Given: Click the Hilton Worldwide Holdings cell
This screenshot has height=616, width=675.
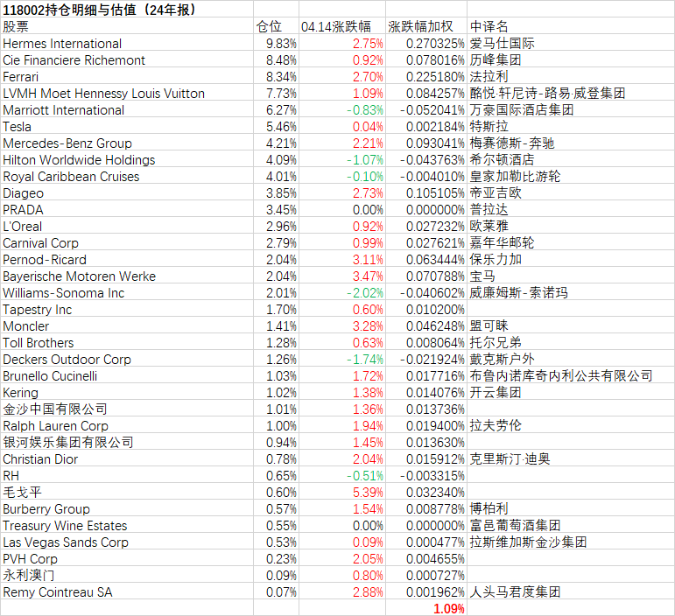Looking at the screenshot, I should 127,159.
